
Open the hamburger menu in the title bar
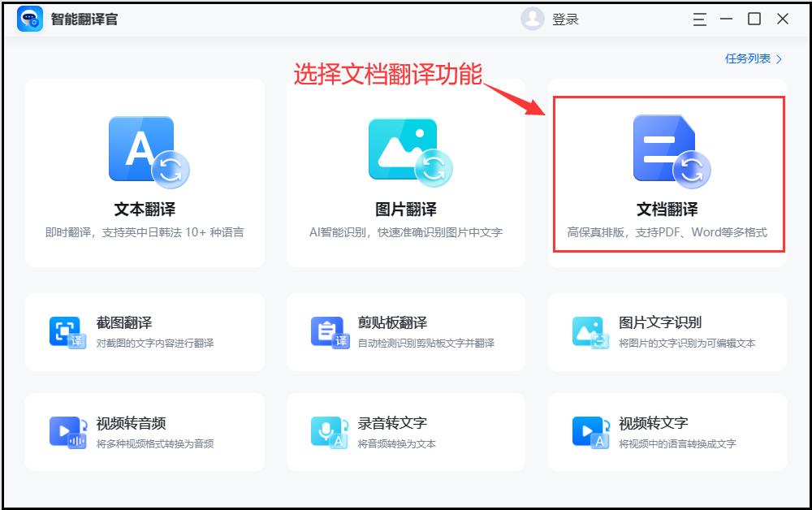tap(699, 18)
